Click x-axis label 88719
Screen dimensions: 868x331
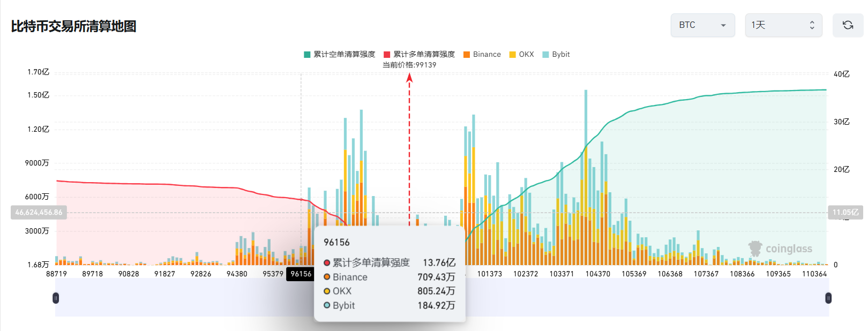pos(56,274)
